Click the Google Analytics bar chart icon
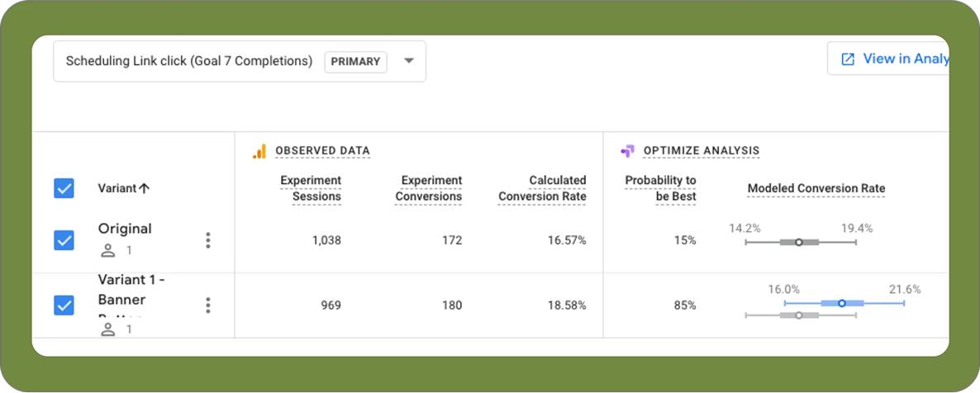 [259, 151]
